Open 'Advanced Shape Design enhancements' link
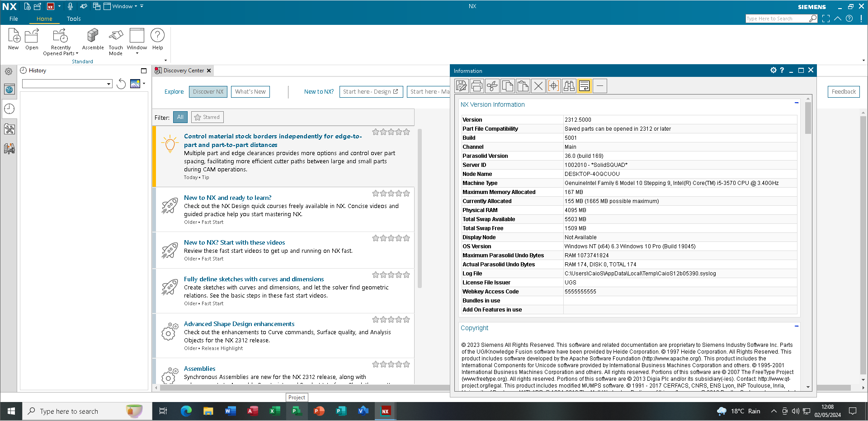 (239, 324)
